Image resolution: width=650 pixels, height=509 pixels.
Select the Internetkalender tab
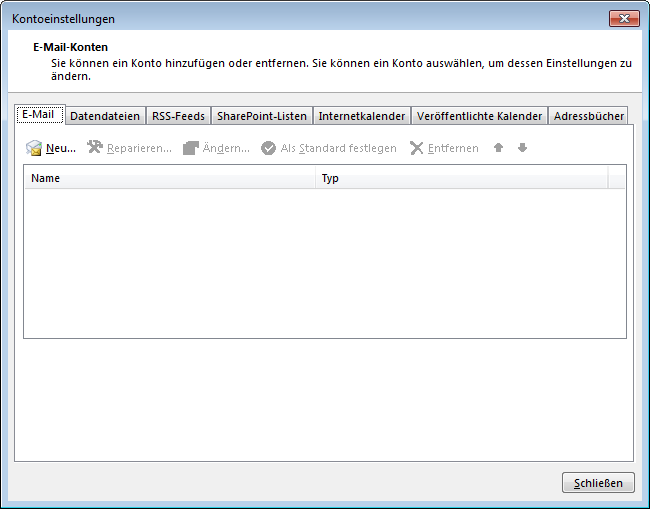(361, 116)
